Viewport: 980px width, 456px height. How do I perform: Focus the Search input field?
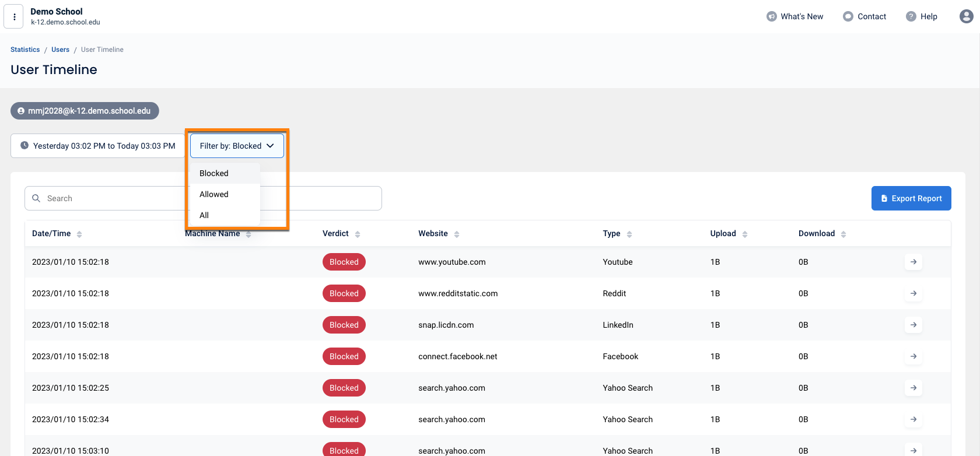tap(203, 198)
